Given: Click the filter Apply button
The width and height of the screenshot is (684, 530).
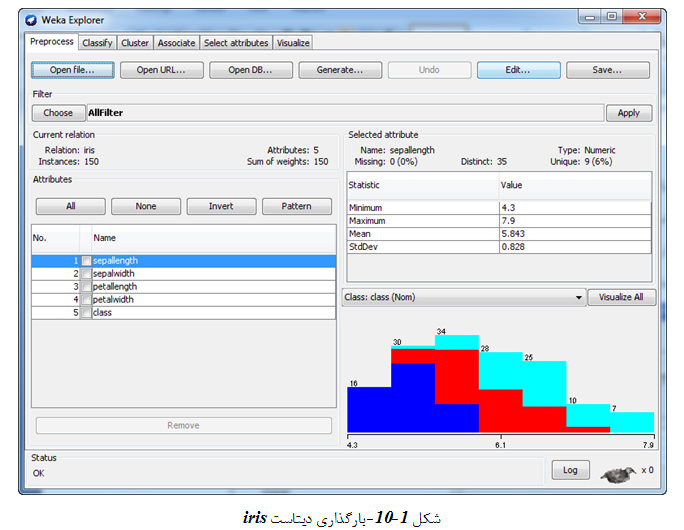Looking at the screenshot, I should (629, 113).
